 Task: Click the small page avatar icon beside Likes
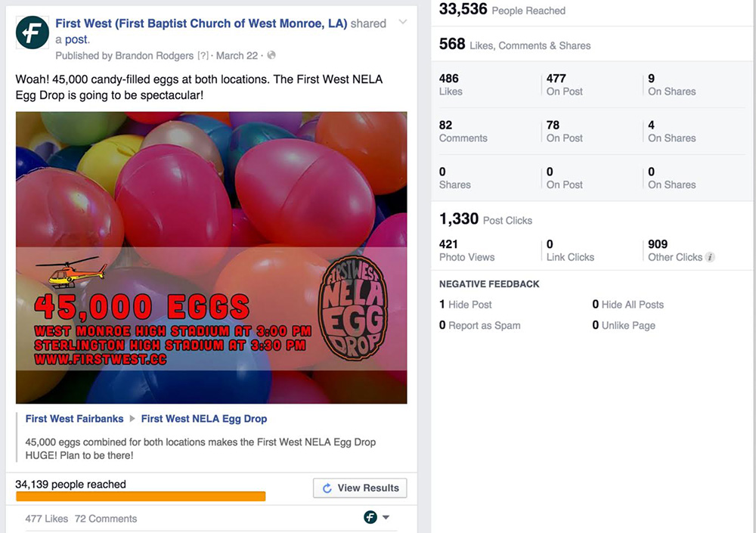tap(370, 517)
